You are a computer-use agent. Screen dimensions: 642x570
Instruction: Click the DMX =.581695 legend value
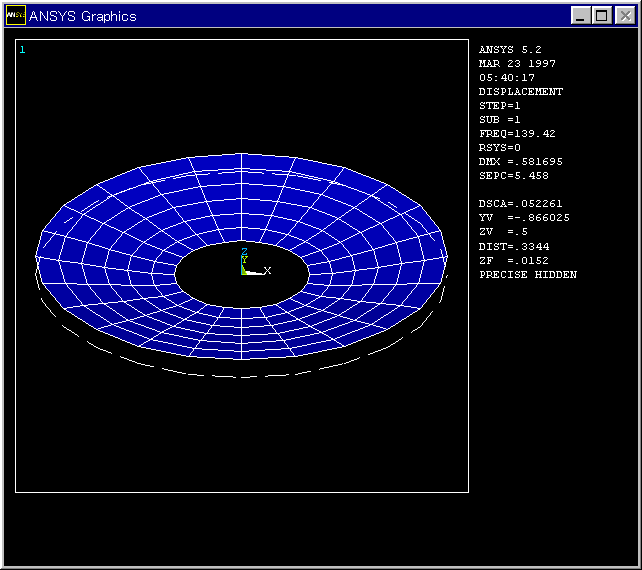[520, 161]
